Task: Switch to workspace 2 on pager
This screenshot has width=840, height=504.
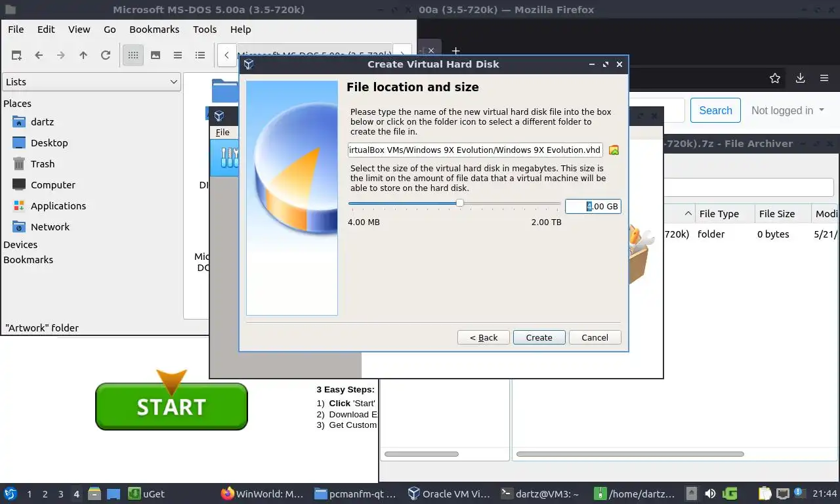Action: 45,494
